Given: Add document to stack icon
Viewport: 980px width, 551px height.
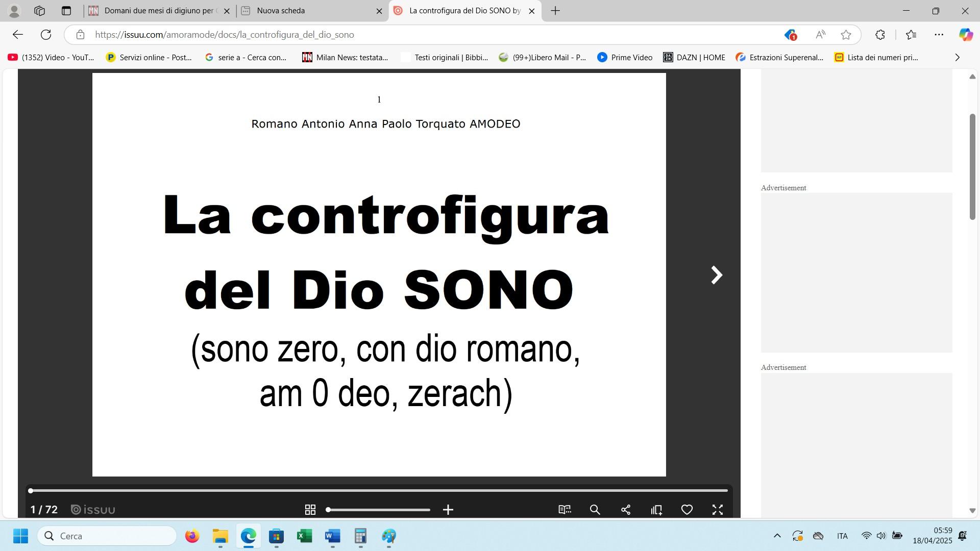Looking at the screenshot, I should [656, 510].
